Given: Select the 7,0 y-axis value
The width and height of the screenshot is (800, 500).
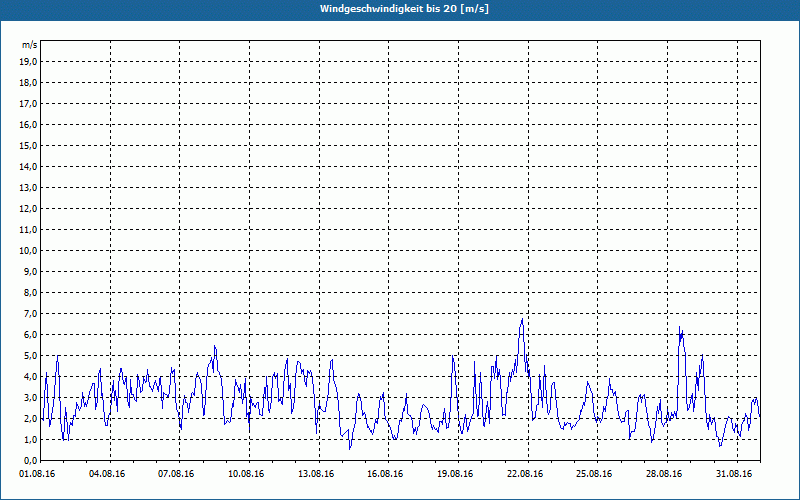Looking at the screenshot, I should (30, 314).
